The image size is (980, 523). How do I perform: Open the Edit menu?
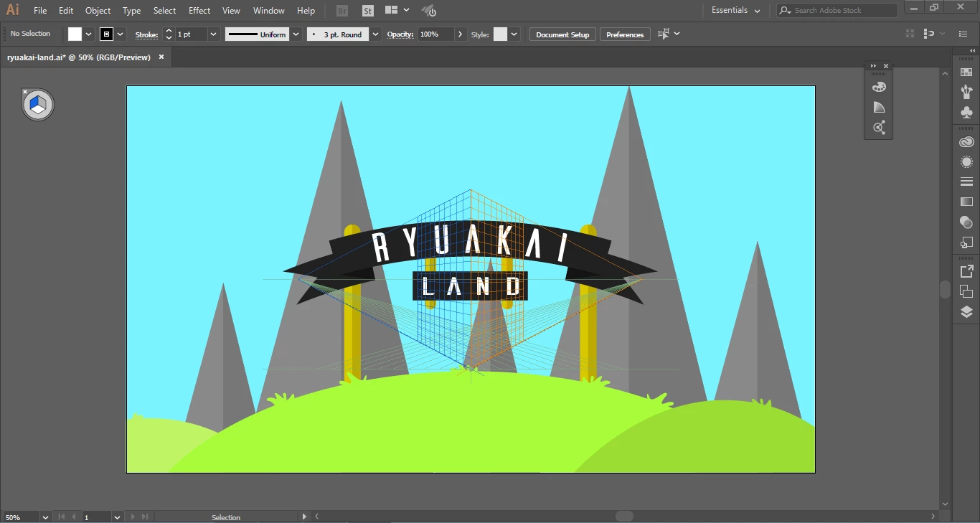pyautogui.click(x=66, y=11)
